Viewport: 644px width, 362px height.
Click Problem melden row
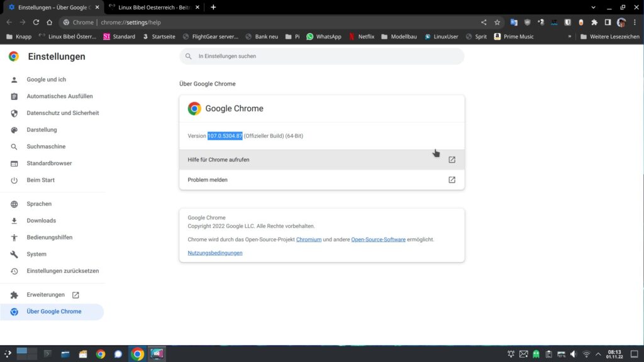pos(322,180)
